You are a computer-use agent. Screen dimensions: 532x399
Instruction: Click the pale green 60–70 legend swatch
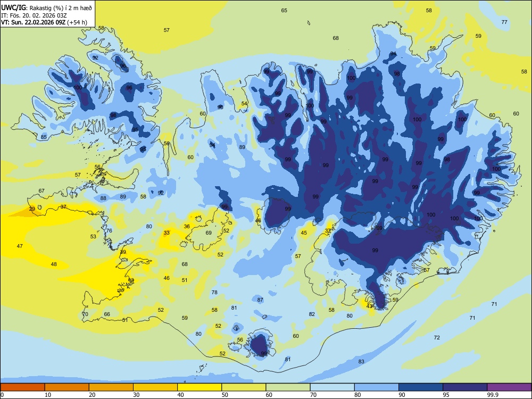288,387
